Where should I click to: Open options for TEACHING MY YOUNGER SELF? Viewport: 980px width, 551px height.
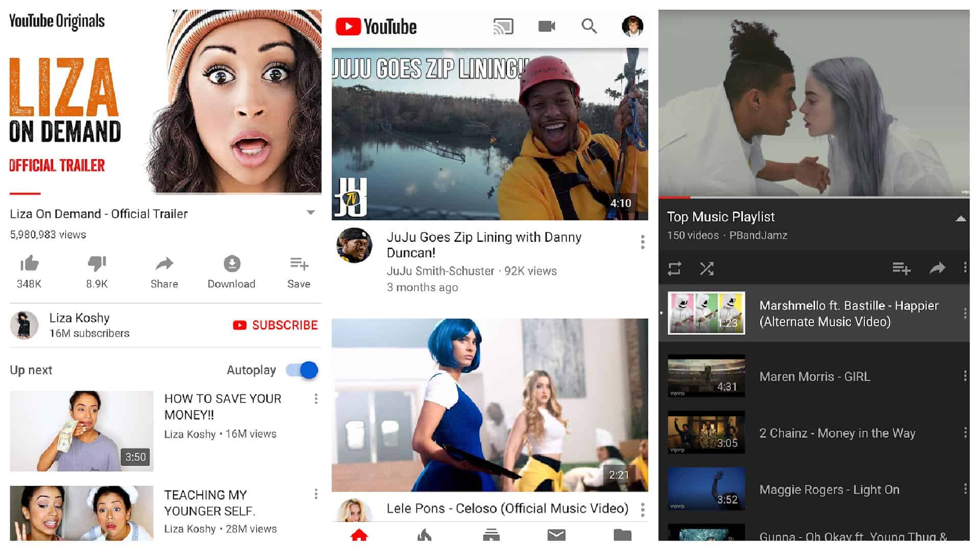coord(316,494)
